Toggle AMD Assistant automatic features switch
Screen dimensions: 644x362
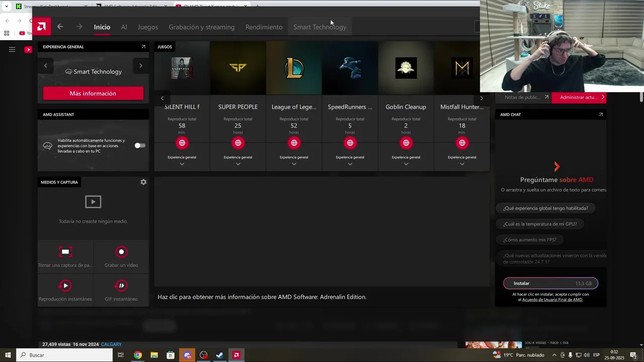pos(140,145)
